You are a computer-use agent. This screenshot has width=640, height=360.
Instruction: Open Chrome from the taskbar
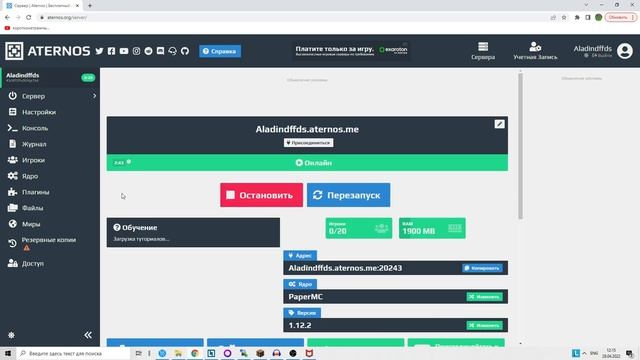pos(195,353)
